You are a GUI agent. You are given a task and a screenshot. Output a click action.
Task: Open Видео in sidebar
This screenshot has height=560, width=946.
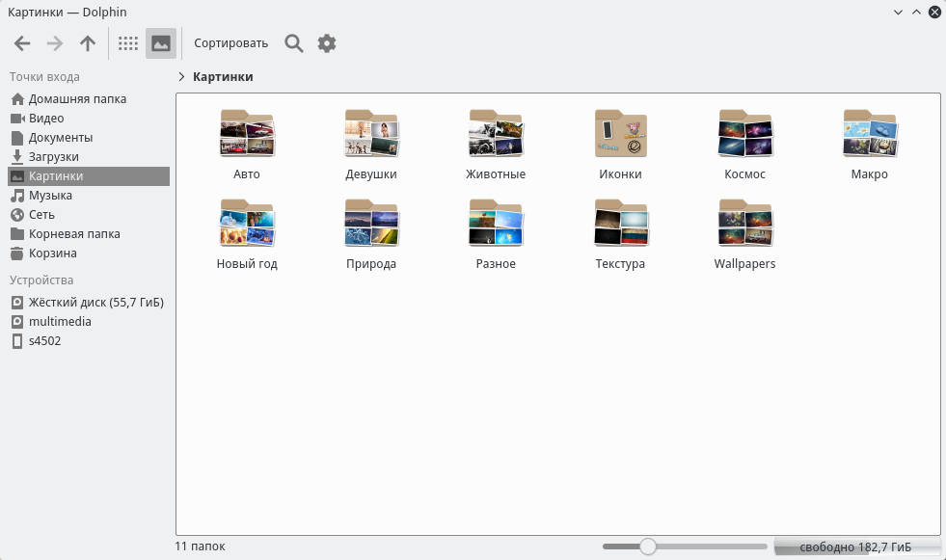tap(89, 119)
